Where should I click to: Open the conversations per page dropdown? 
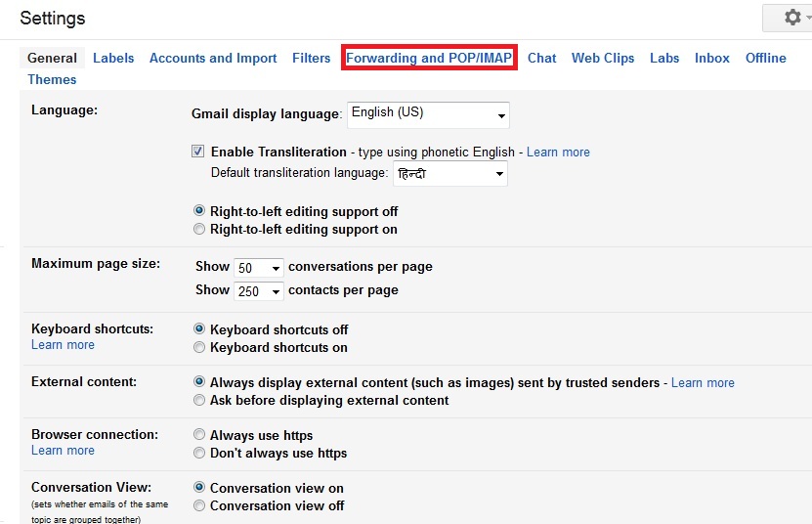[x=258, y=268]
